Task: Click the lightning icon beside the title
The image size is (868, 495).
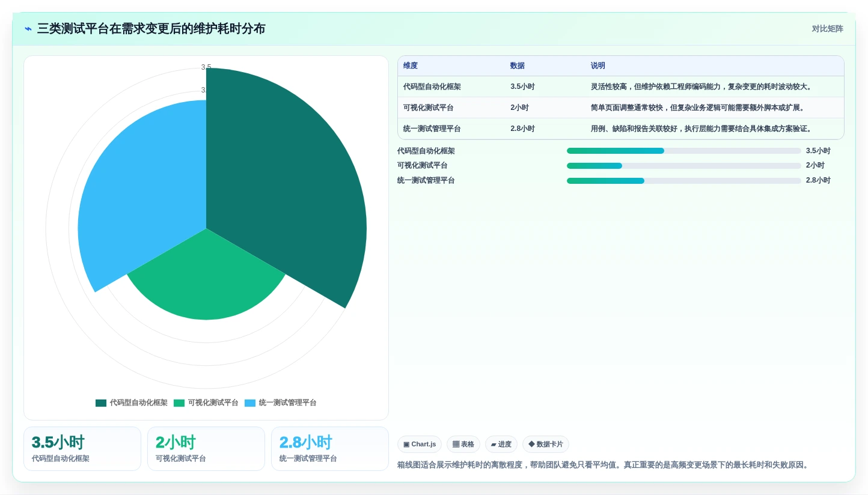Action: click(x=28, y=29)
